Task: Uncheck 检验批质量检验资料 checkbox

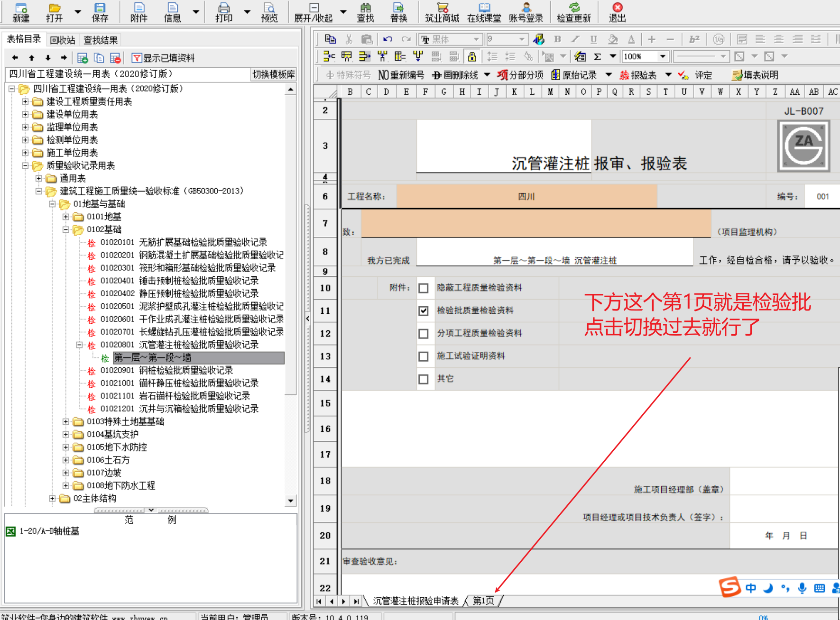Action: point(424,311)
